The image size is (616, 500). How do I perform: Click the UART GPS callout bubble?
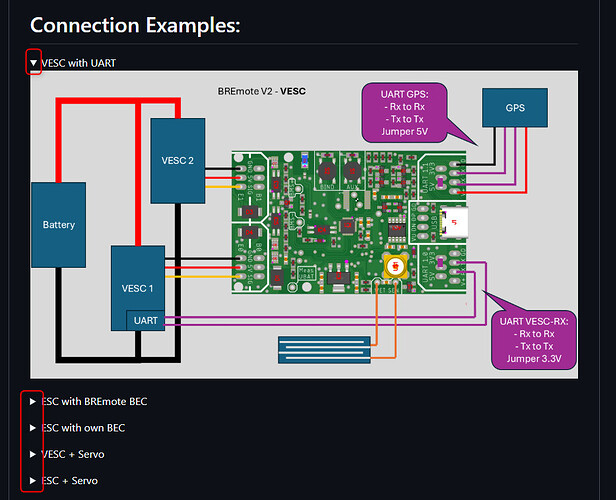click(x=404, y=113)
